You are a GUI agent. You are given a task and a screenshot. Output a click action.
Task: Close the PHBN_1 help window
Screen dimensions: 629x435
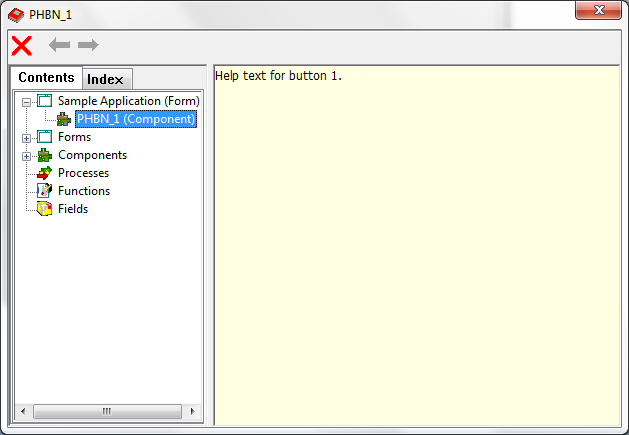pyautogui.click(x=599, y=10)
